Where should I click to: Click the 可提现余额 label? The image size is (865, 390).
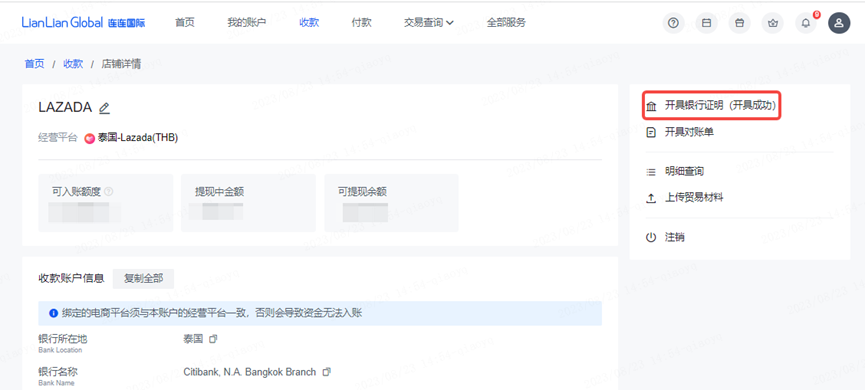362,191
